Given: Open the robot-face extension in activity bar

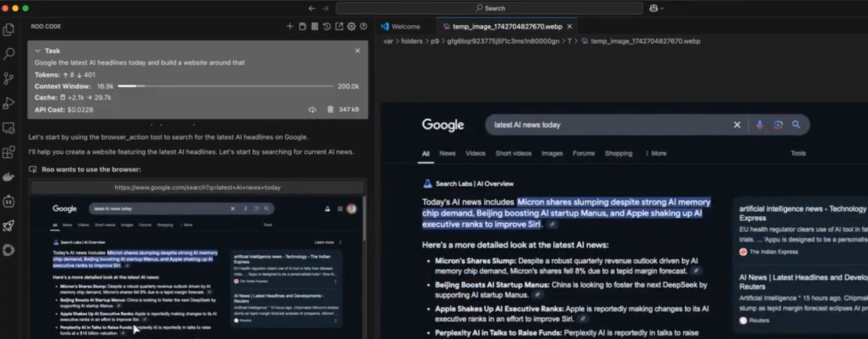Looking at the screenshot, I should tap(9, 201).
